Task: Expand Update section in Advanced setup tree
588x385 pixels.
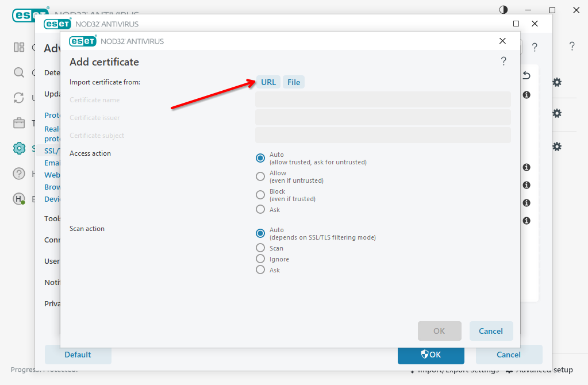Action: click(x=52, y=94)
